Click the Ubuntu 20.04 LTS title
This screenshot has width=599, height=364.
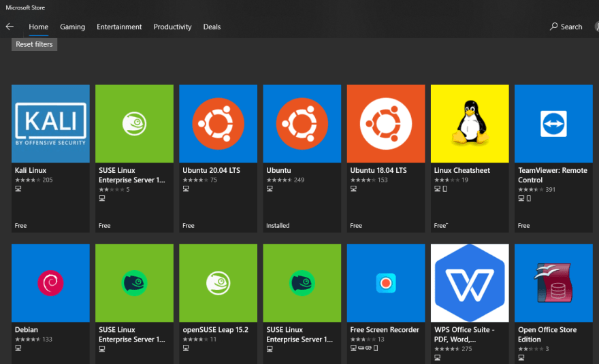point(211,170)
